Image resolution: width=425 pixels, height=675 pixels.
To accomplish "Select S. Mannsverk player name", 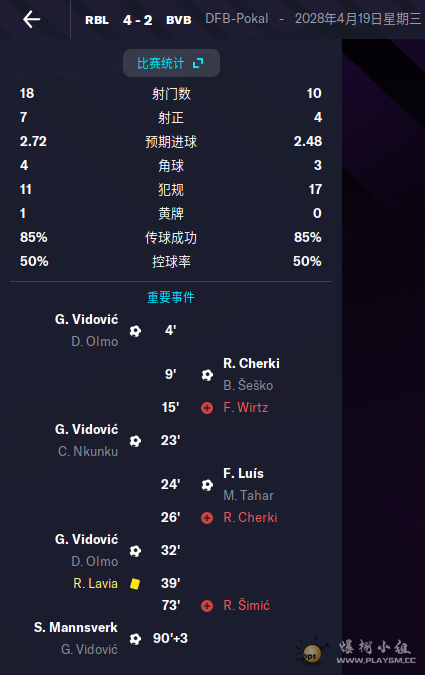I will click(76, 628).
